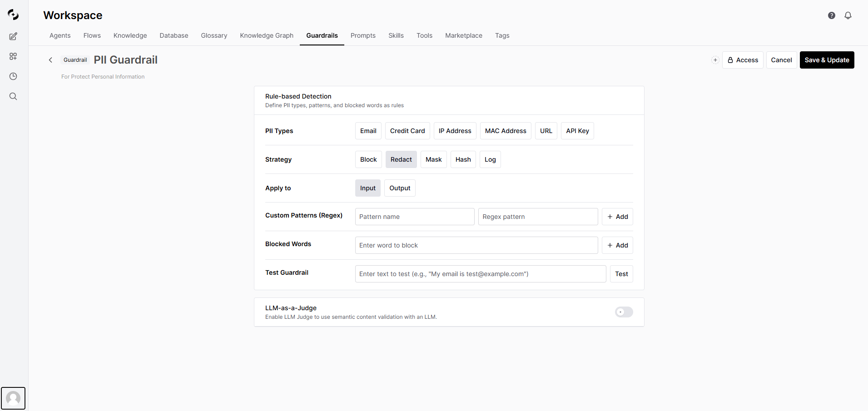
Task: Focus the Regex pattern field
Action: pos(538,217)
